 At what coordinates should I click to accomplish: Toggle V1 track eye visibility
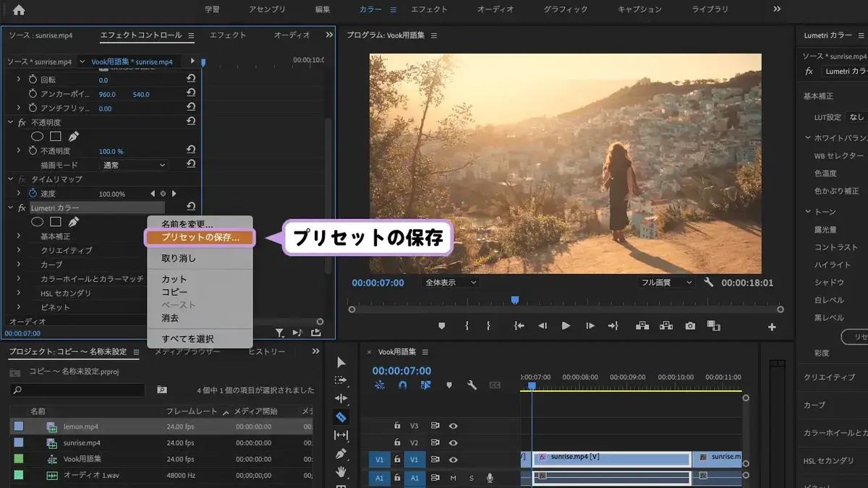click(453, 460)
